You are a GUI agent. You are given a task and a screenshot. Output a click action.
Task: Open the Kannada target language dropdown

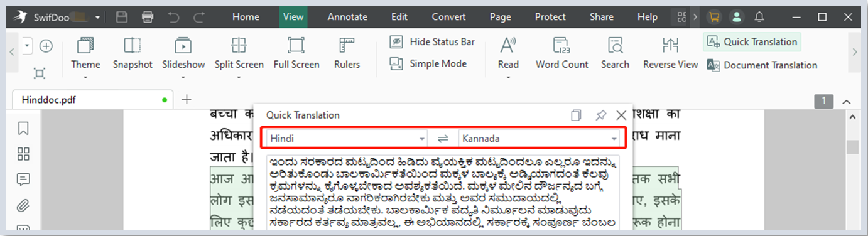coord(540,139)
